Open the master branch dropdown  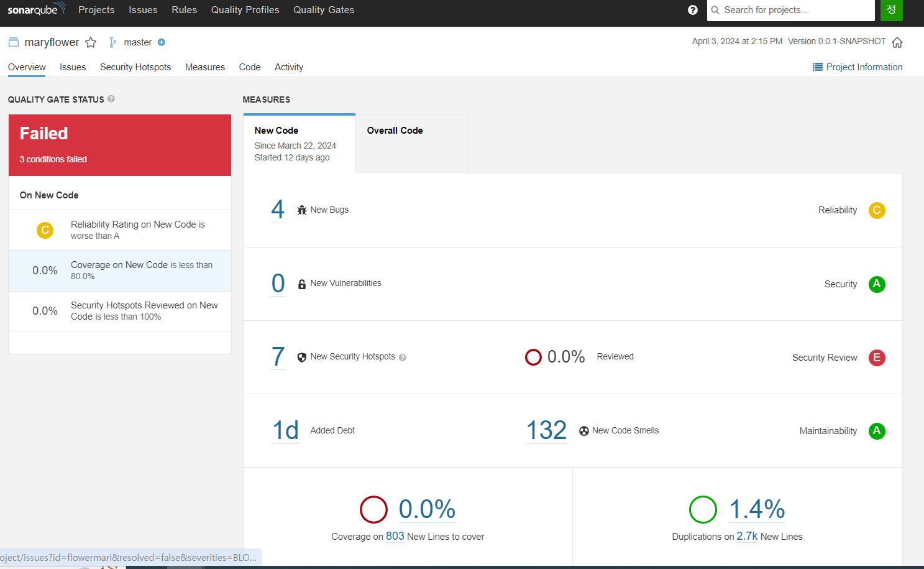pyautogui.click(x=137, y=42)
